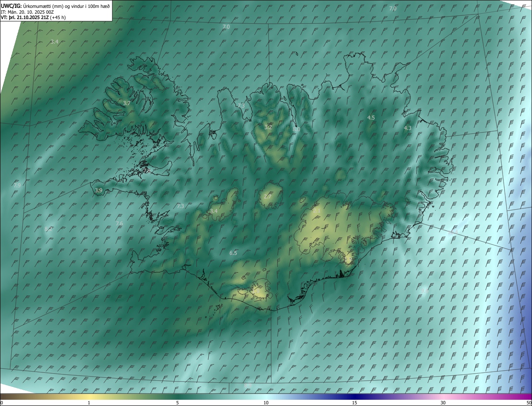Click the 3.9 value label
Screen dimensions: 532x406
click(x=99, y=190)
